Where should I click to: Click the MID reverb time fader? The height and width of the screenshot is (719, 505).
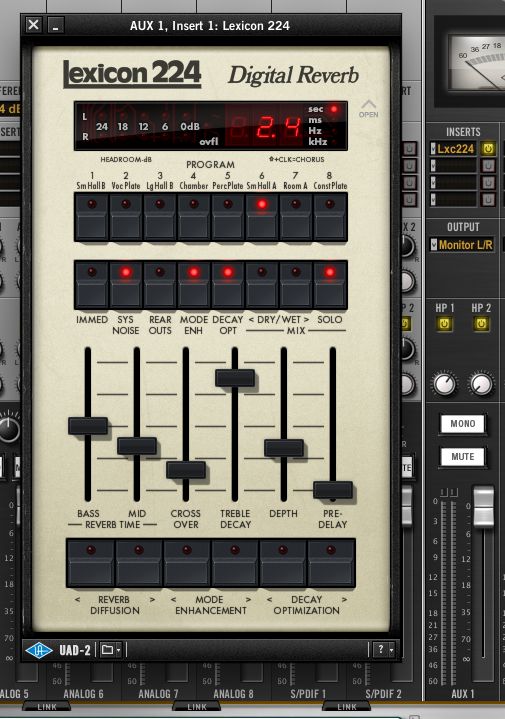coord(137,446)
